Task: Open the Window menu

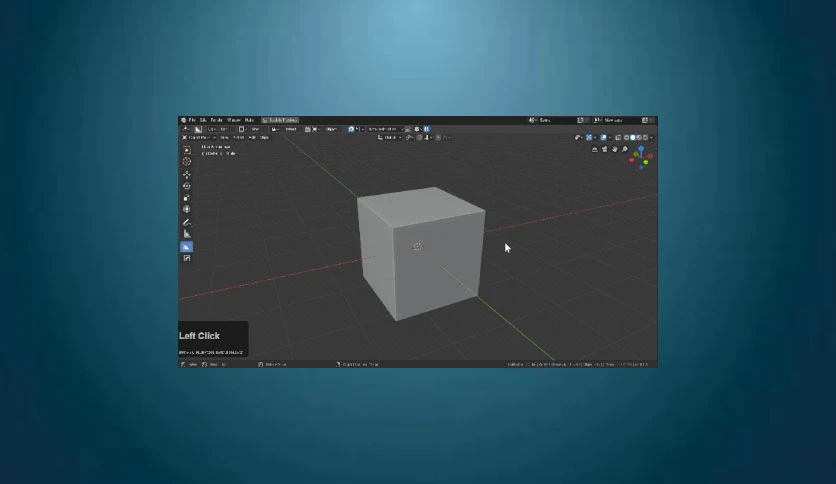Action: (234, 120)
